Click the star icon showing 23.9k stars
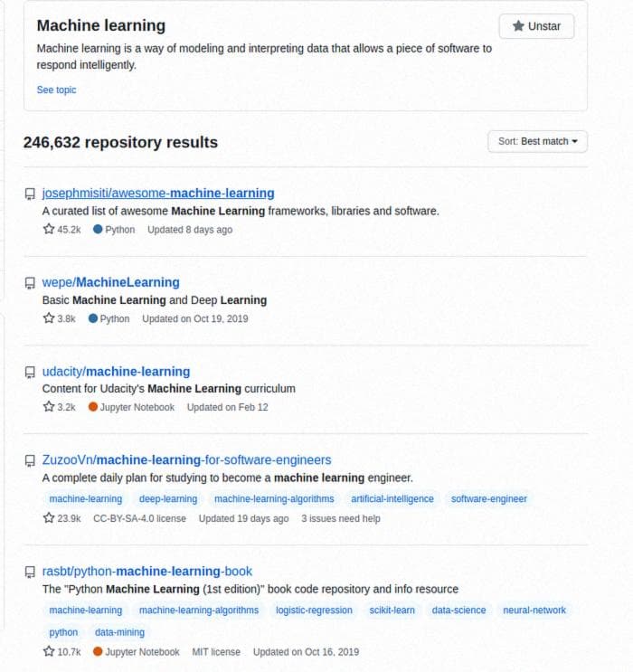This screenshot has width=633, height=672. point(49,517)
